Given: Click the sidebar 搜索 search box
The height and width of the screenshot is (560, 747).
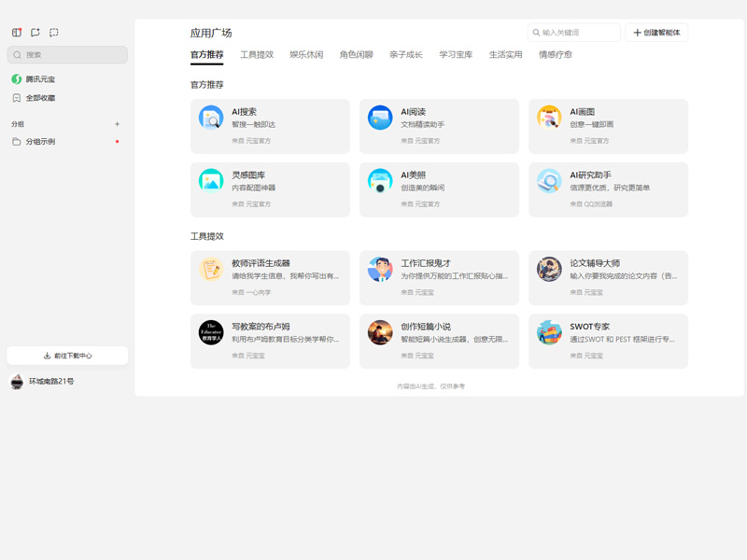Looking at the screenshot, I should coord(67,55).
